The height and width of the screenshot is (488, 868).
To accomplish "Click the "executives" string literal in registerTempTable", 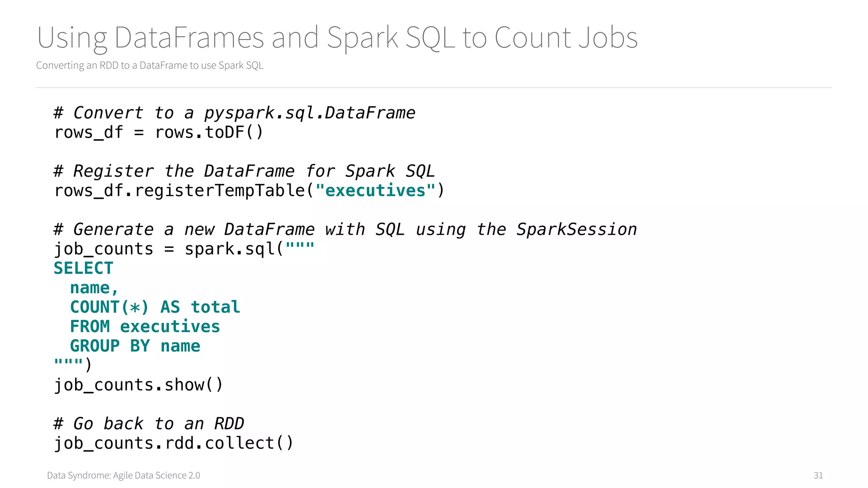I will click(x=376, y=191).
